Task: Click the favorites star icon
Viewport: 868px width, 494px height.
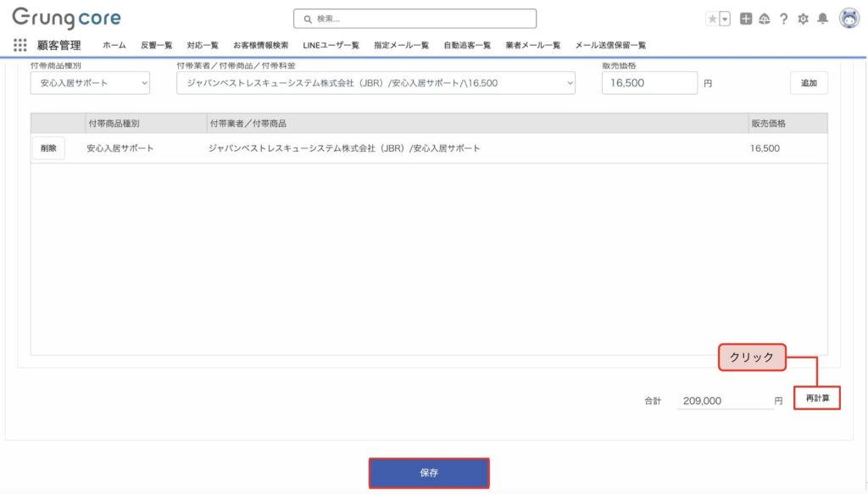Action: (x=712, y=19)
